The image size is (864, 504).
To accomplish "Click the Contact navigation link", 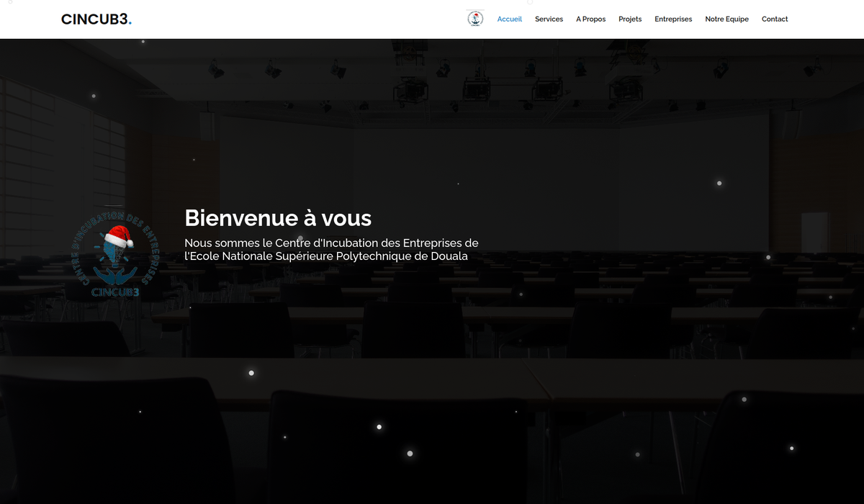I will pyautogui.click(x=775, y=19).
